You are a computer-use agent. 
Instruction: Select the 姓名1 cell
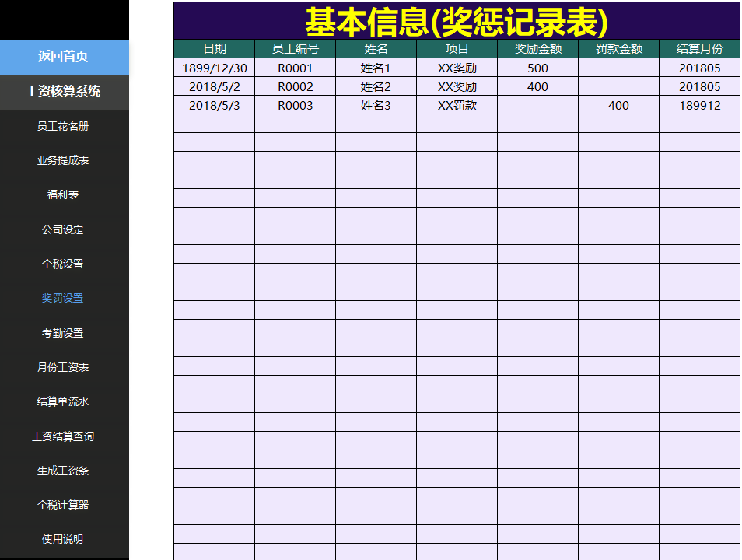pos(376,68)
